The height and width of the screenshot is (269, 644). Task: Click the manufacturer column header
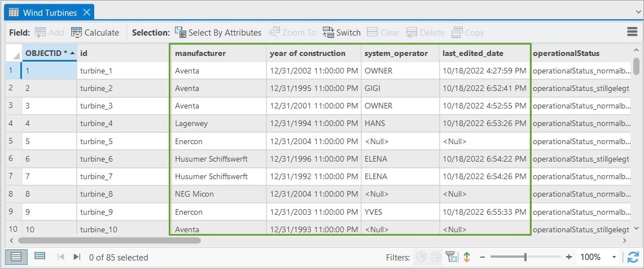pyautogui.click(x=218, y=53)
